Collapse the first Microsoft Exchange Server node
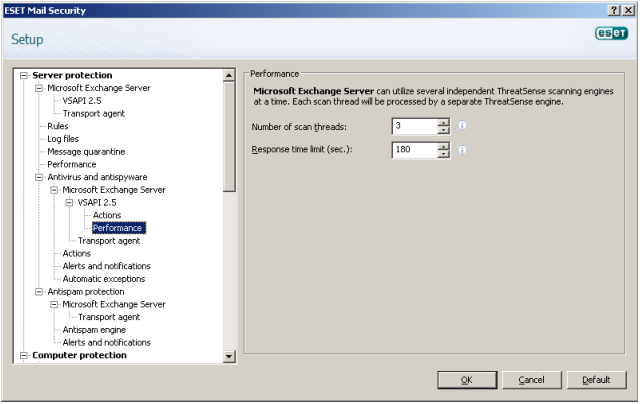 (x=39, y=88)
